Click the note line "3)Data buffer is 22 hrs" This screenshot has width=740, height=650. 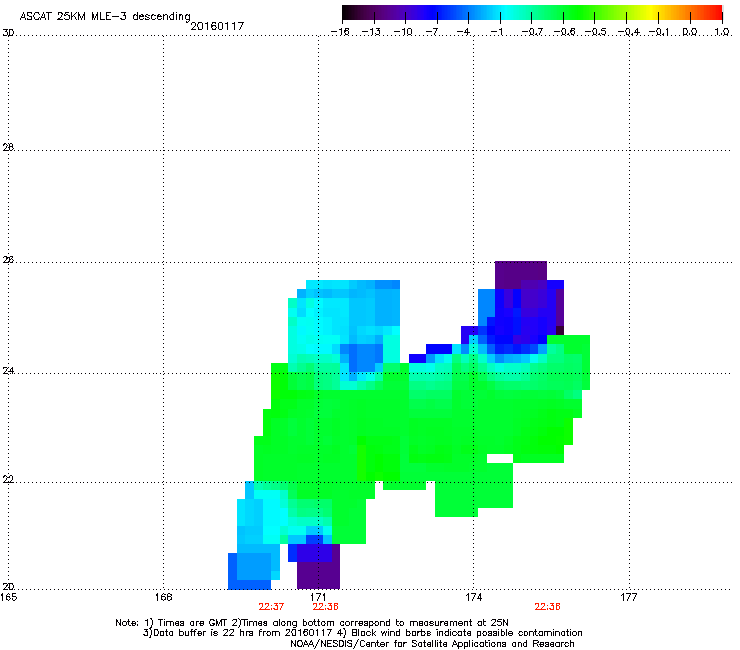(362, 633)
